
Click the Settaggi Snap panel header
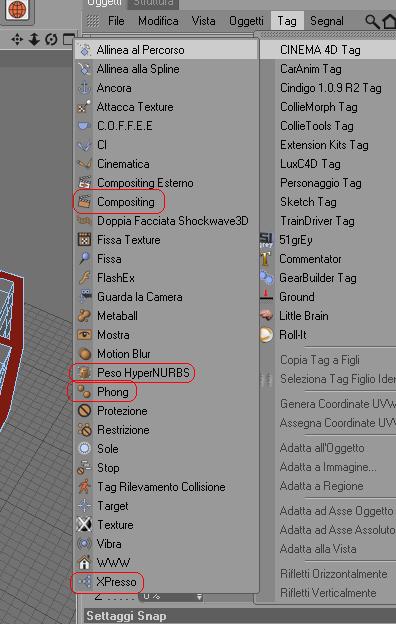coord(240,616)
